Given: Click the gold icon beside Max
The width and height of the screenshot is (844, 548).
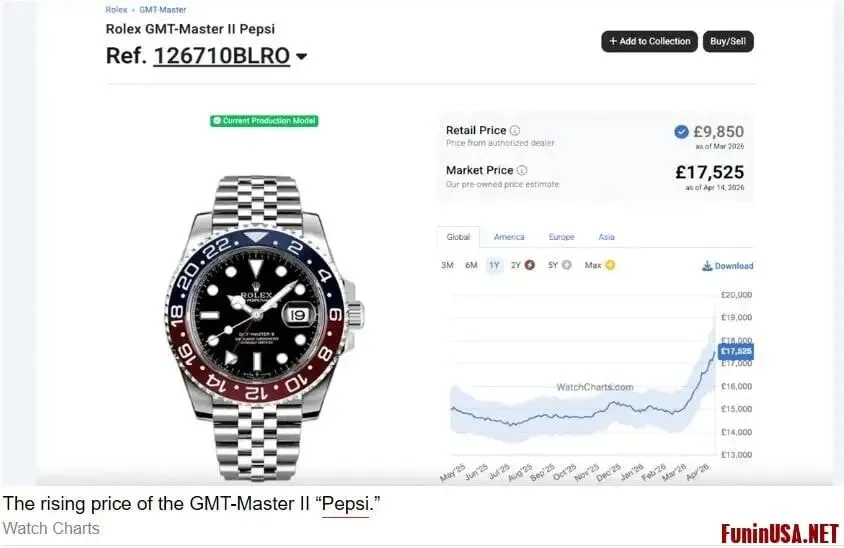Looking at the screenshot, I should pyautogui.click(x=610, y=265).
